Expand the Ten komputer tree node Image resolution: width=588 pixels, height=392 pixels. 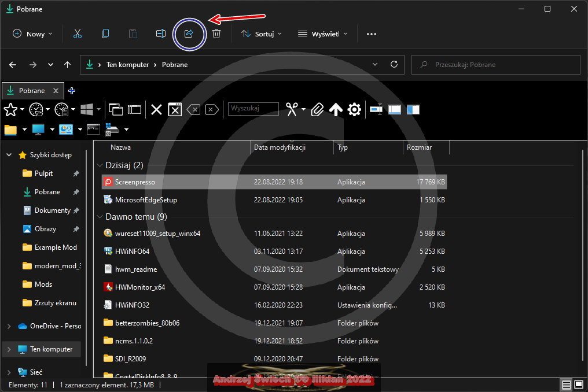tap(9, 349)
